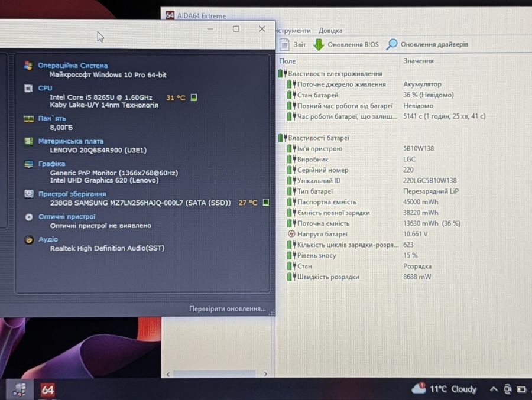532x400 pixels.
Task: Open the Операційна Система section link
Action: tap(73, 66)
